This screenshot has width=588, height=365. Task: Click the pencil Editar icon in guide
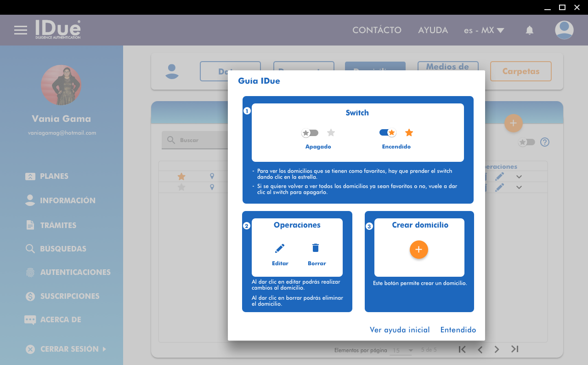point(280,249)
